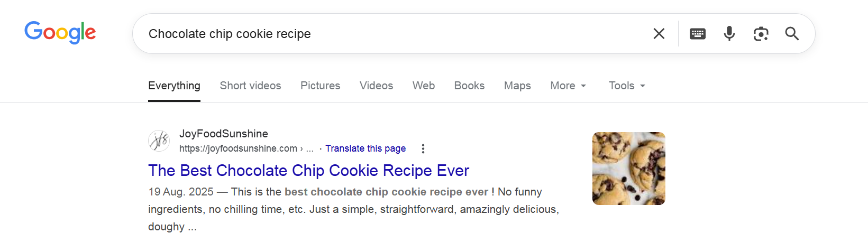The width and height of the screenshot is (868, 252).
Task: Open the Web results tab
Action: pyautogui.click(x=423, y=86)
